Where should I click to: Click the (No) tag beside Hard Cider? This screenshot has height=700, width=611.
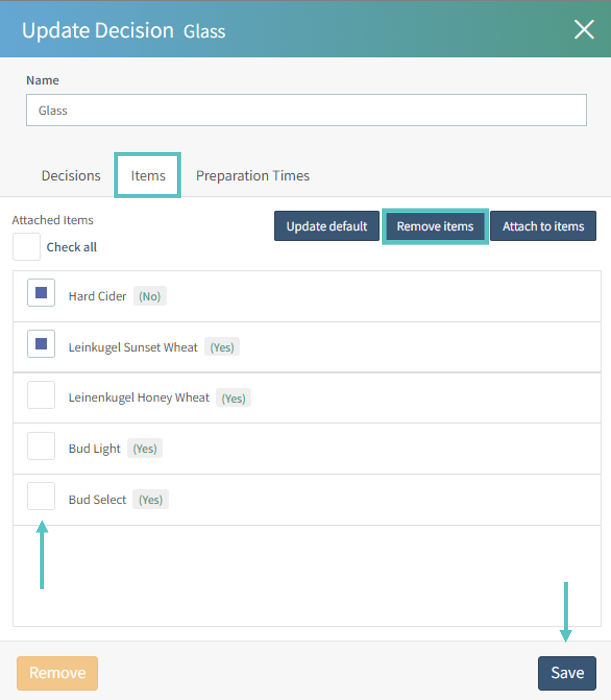click(x=150, y=296)
